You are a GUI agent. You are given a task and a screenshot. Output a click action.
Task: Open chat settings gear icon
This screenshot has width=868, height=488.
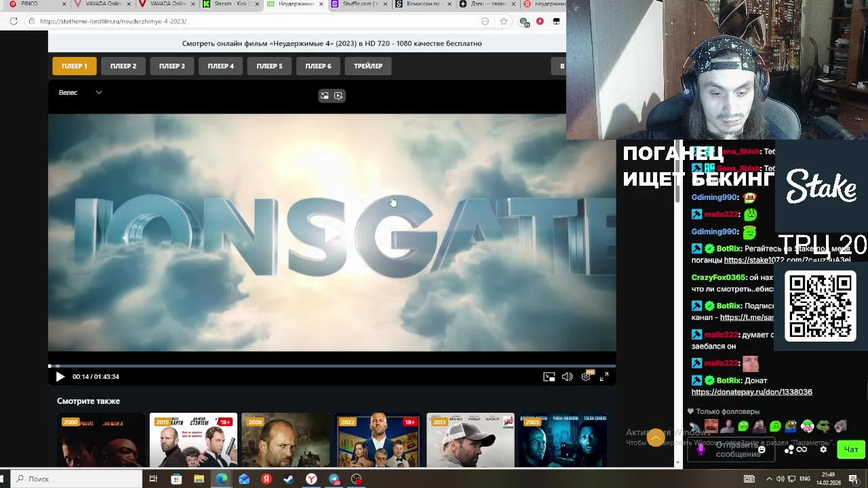[x=823, y=449]
